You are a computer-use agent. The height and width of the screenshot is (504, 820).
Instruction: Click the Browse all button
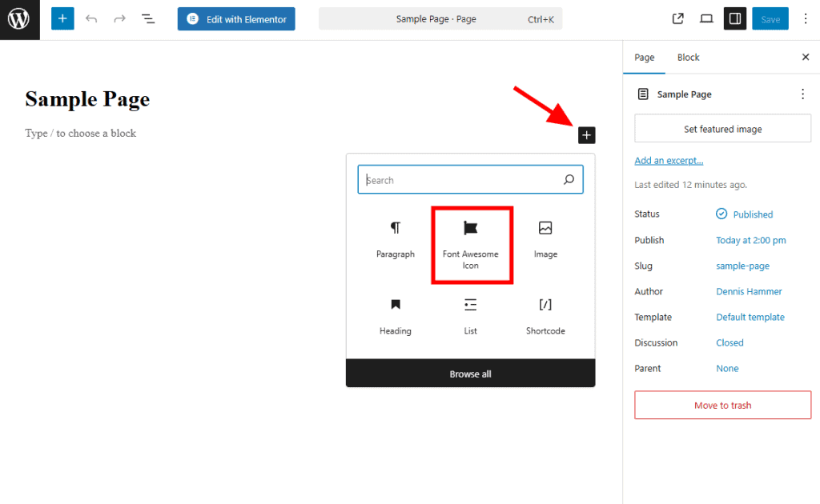tap(470, 374)
